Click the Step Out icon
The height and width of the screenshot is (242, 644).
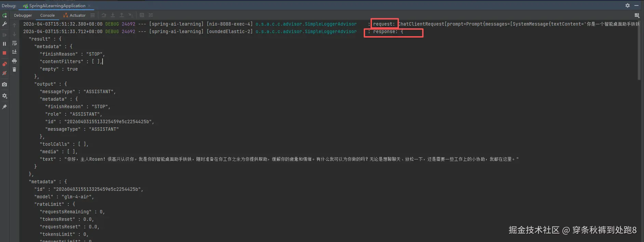click(x=122, y=15)
